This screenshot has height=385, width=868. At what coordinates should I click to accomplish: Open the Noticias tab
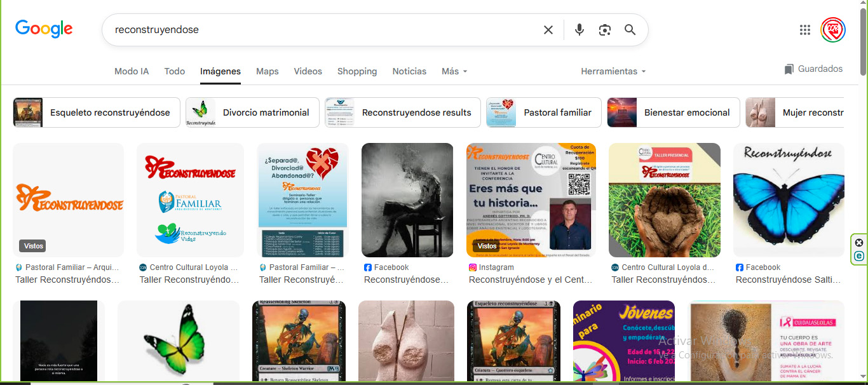click(409, 71)
